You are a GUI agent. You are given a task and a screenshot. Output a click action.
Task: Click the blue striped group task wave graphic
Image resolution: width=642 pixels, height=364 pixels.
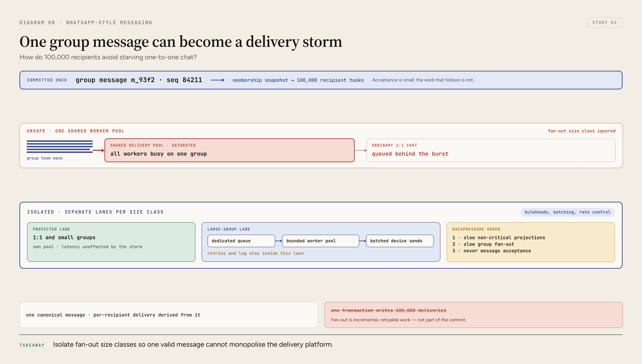[60, 146]
